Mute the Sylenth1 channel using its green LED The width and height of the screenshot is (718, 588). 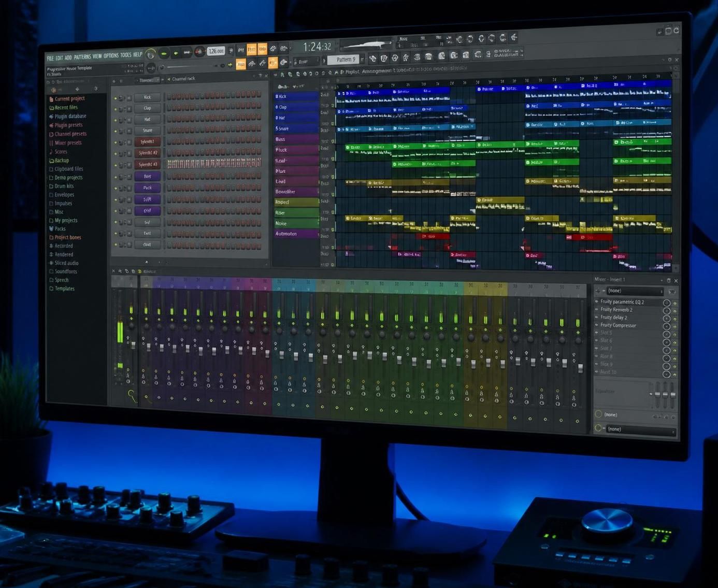pyautogui.click(x=116, y=142)
